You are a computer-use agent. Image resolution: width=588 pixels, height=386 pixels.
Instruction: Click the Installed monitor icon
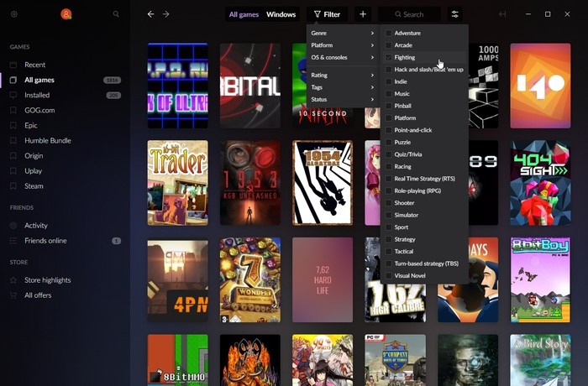[x=13, y=95]
